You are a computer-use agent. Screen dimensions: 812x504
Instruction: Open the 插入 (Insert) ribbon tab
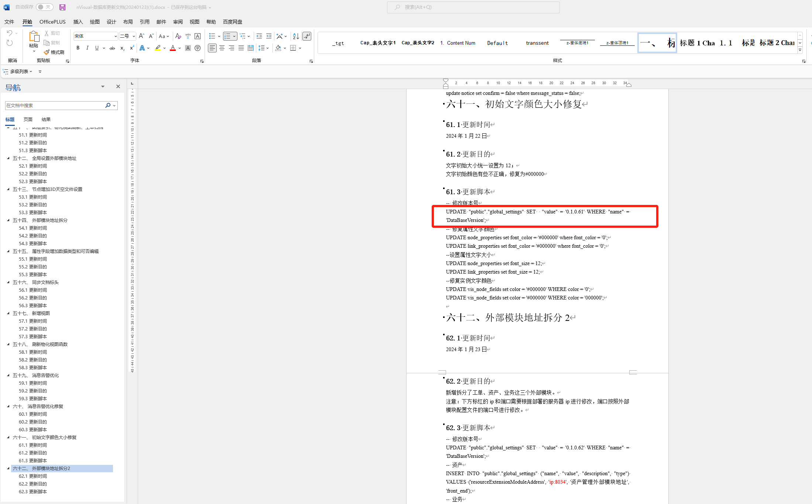point(78,22)
